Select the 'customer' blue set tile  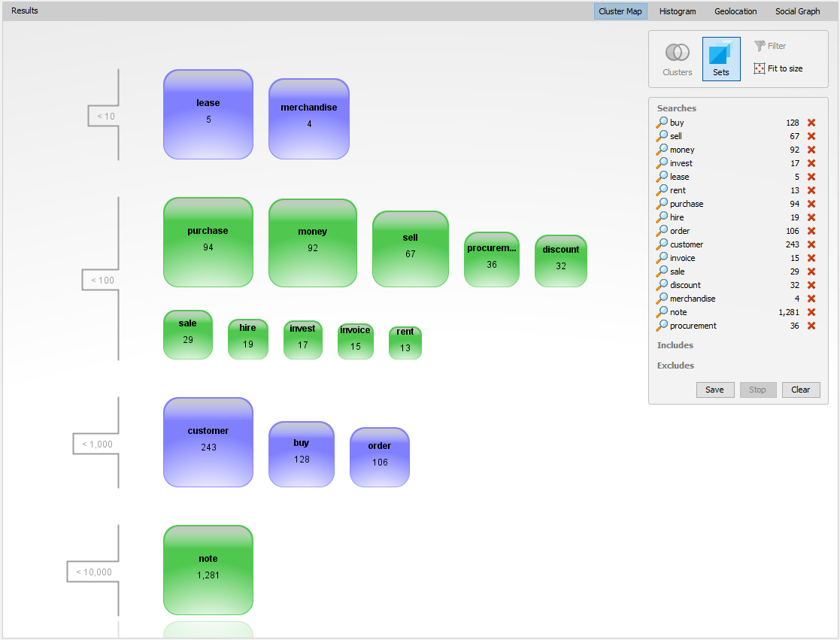pos(208,442)
